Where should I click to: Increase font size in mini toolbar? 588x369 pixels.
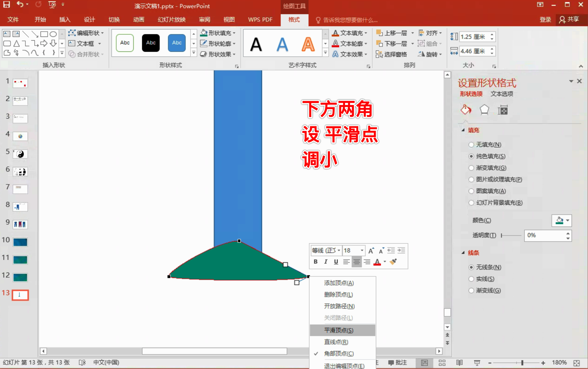(371, 250)
